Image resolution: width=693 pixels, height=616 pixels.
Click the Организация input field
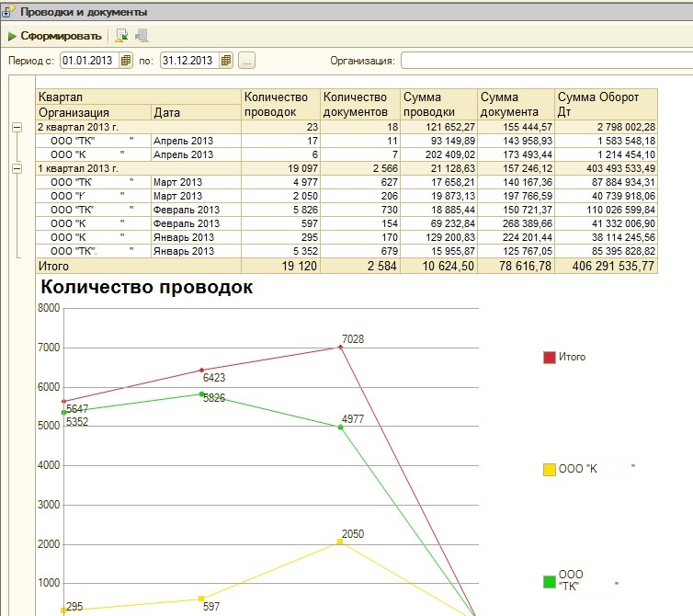[547, 61]
